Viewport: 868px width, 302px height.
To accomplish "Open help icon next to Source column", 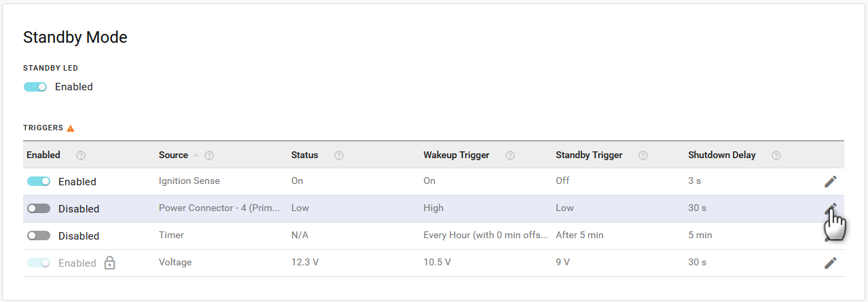I will (209, 155).
